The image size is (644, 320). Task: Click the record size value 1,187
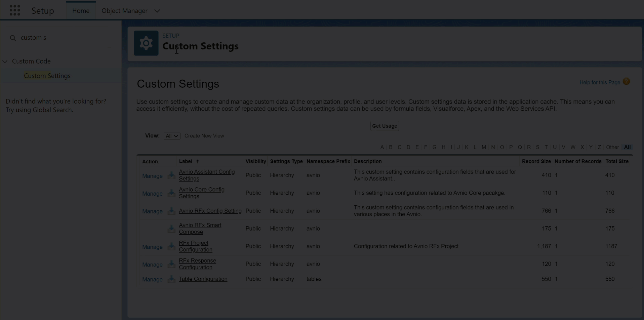pyautogui.click(x=544, y=246)
